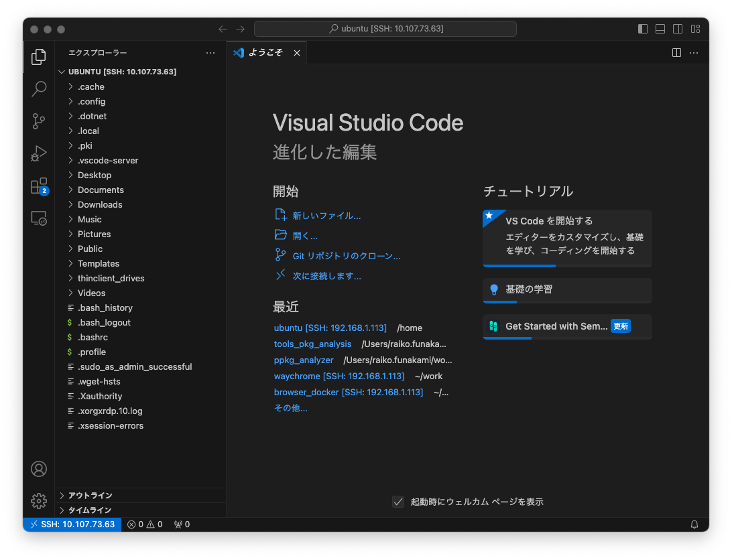This screenshot has width=732, height=560.
Task: Click the command center search box
Action: pyautogui.click(x=385, y=29)
